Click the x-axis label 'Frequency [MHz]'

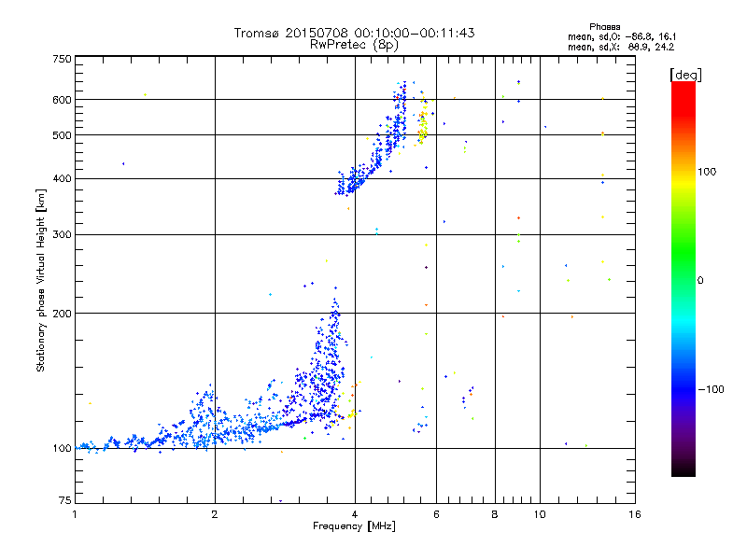tap(354, 526)
